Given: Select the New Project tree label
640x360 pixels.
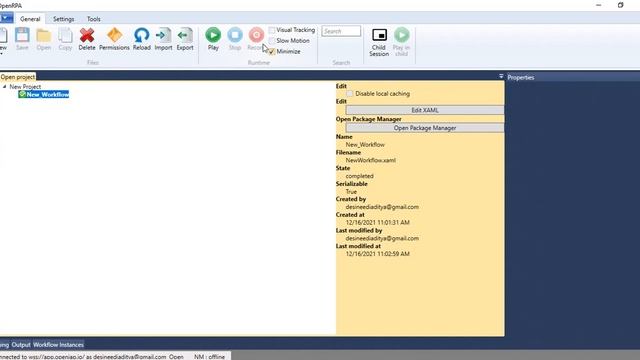Looking at the screenshot, I should [x=25, y=87].
